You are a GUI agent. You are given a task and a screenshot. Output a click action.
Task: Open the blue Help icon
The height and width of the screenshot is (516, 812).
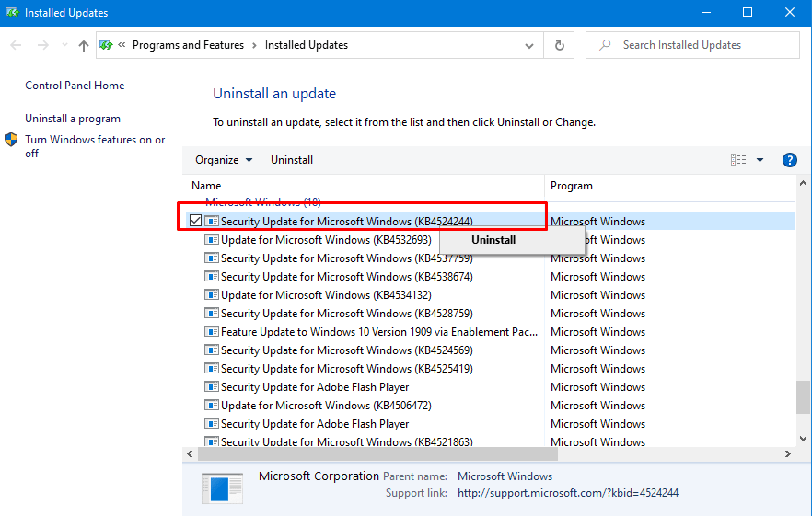tap(789, 160)
